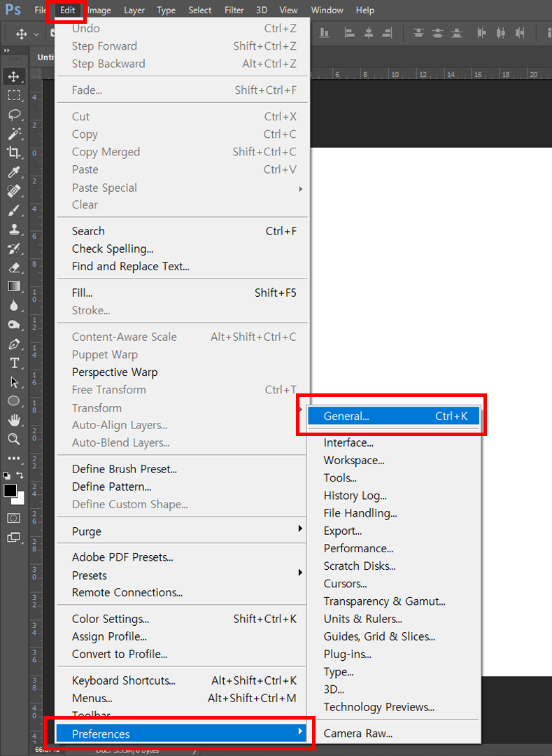Select the Move tool in the toolbox
552x756 pixels.
coord(13,77)
